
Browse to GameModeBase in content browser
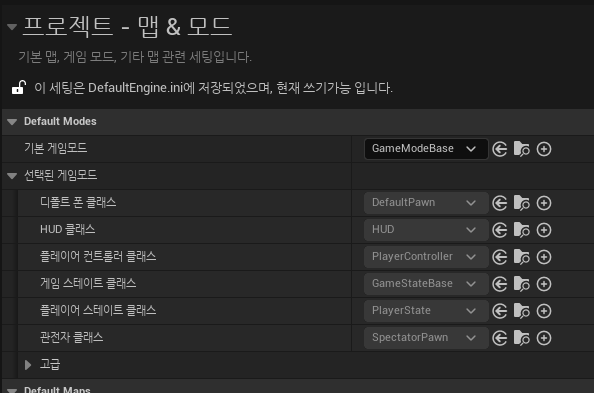[x=522, y=149]
